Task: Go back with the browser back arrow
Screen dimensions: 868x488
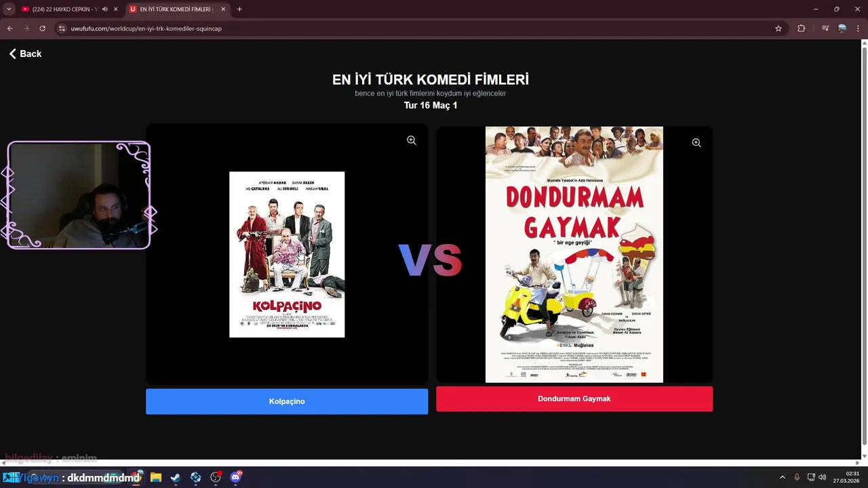Action: pos(10,28)
